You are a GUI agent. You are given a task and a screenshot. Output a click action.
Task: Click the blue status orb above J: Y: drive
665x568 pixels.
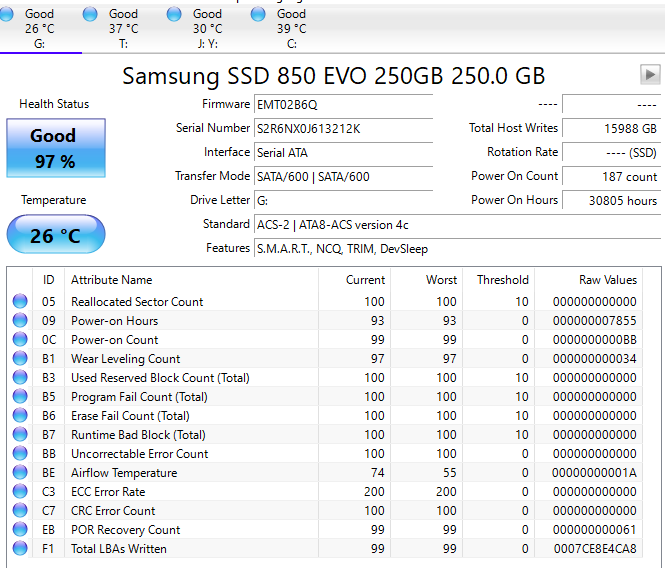tap(174, 14)
